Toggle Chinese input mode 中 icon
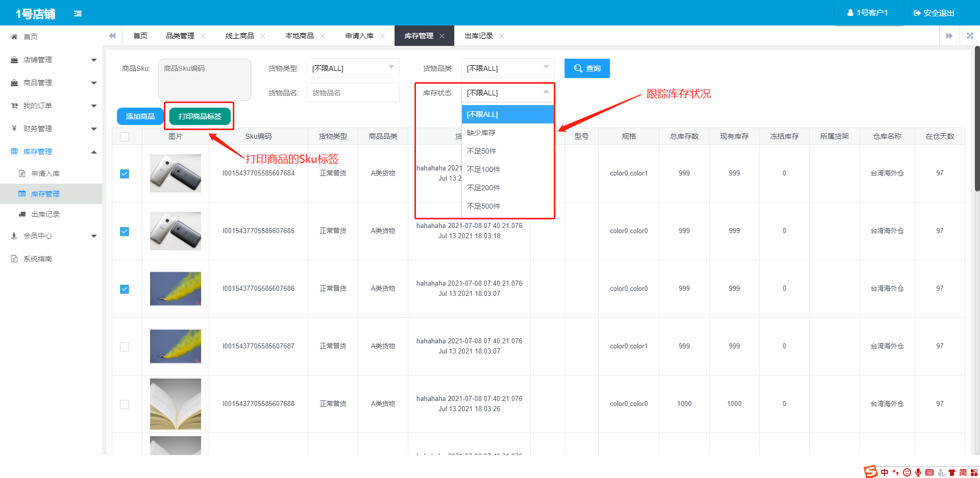The image size is (980, 478). pyautogui.click(x=885, y=472)
